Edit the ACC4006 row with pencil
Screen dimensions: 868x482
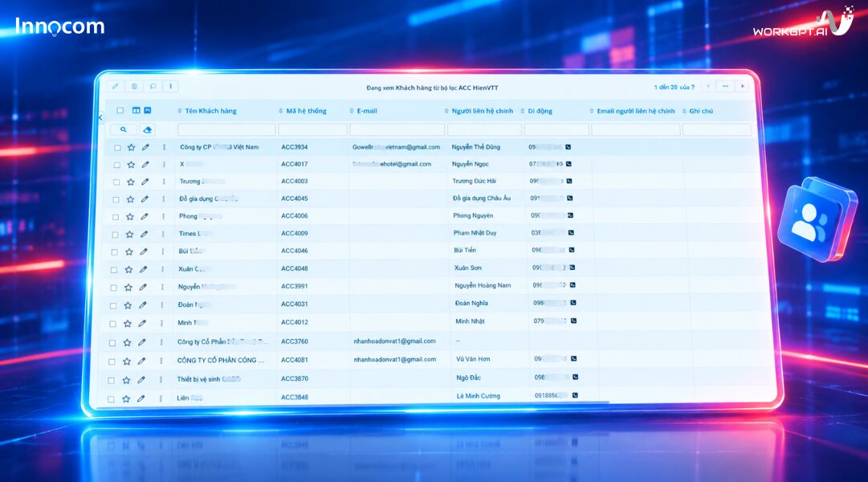(144, 217)
